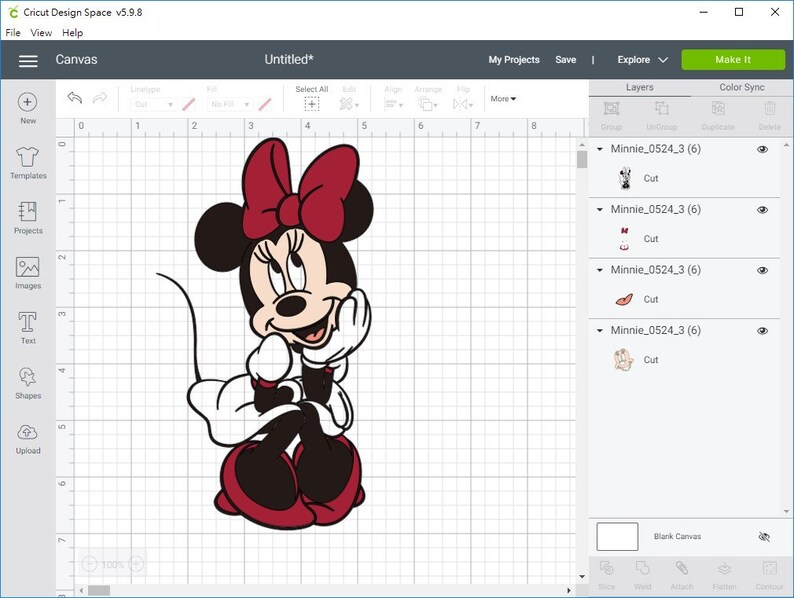Screen dimensions: 794x598
Task: Open the Upload panel
Action: 28,439
